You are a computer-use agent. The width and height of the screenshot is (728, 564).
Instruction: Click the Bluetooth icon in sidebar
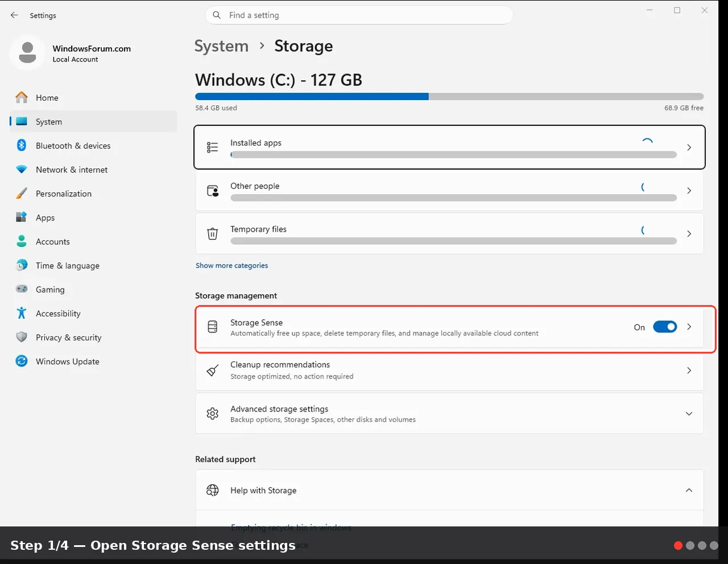22,145
